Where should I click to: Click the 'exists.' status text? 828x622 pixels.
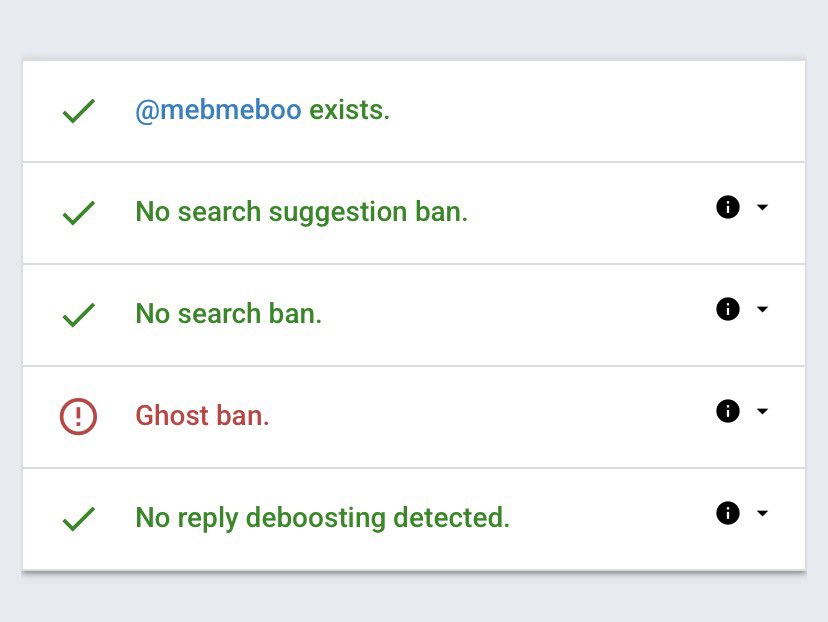(349, 111)
